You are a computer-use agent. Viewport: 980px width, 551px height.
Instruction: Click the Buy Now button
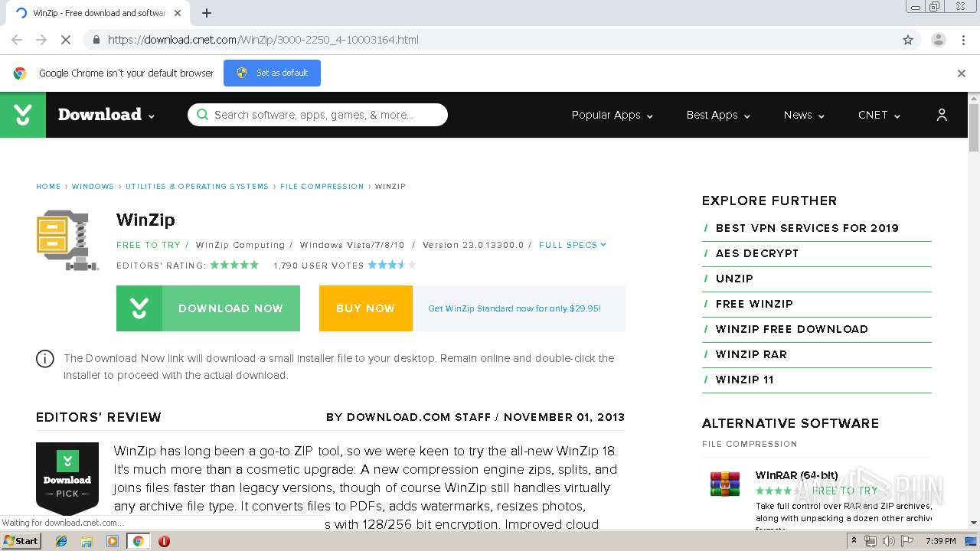[365, 308]
